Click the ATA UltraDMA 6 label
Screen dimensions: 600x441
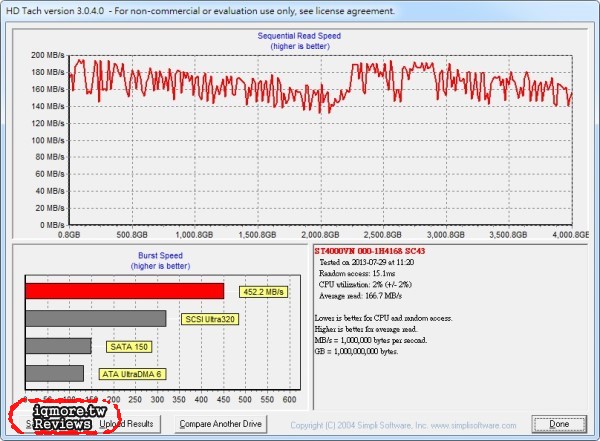pyautogui.click(x=132, y=374)
